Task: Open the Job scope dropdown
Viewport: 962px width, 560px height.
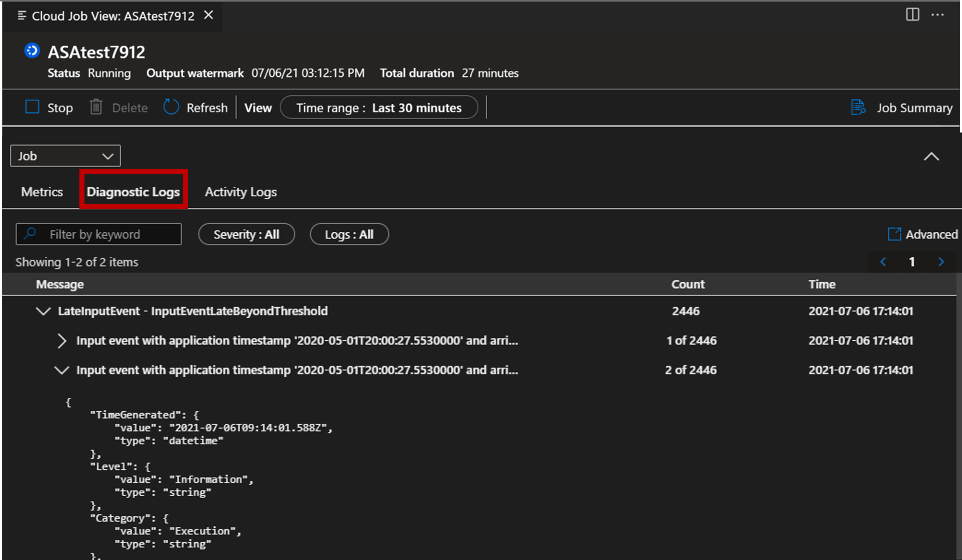Action: pos(64,155)
